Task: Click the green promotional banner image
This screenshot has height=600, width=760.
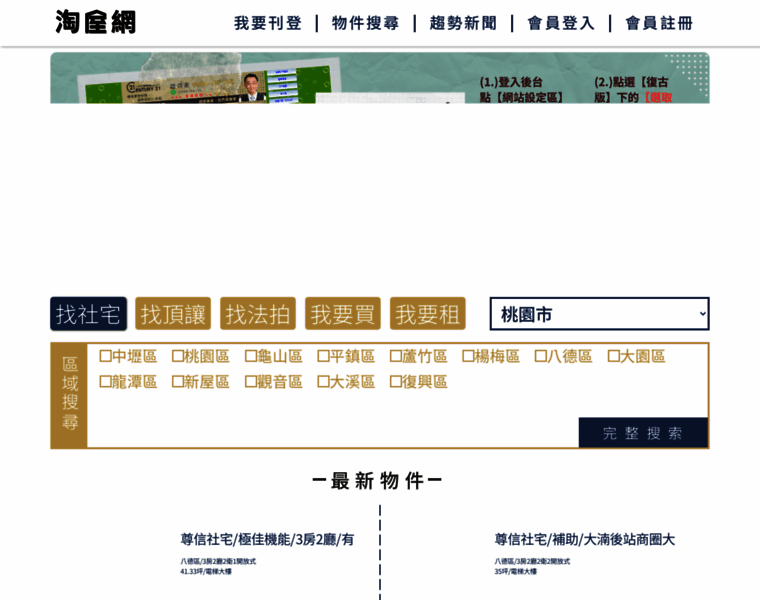Action: [380, 78]
